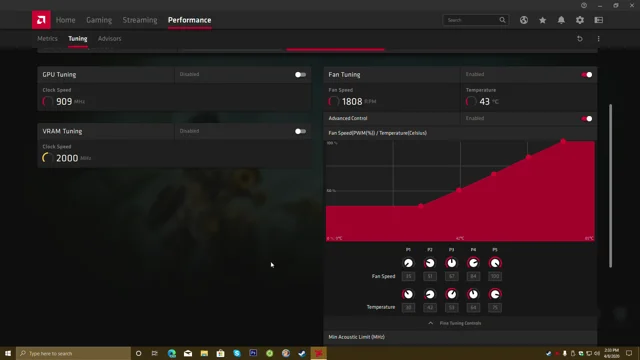Enable the GPU Tuning toggle
Viewport: 640px width, 360px height.
coord(300,75)
